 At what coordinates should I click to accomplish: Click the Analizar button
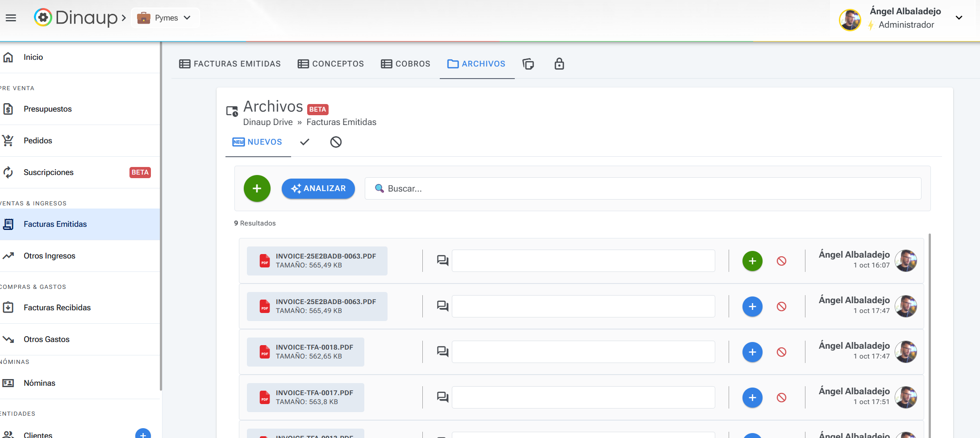318,188
